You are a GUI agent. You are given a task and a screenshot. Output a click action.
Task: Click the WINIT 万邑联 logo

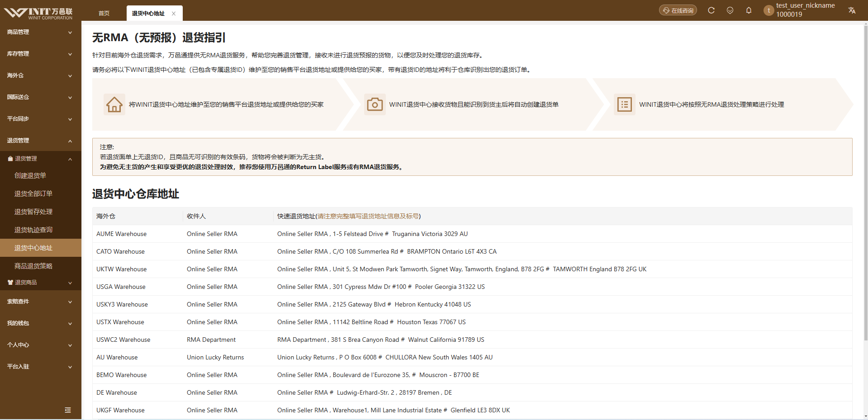(x=38, y=13)
